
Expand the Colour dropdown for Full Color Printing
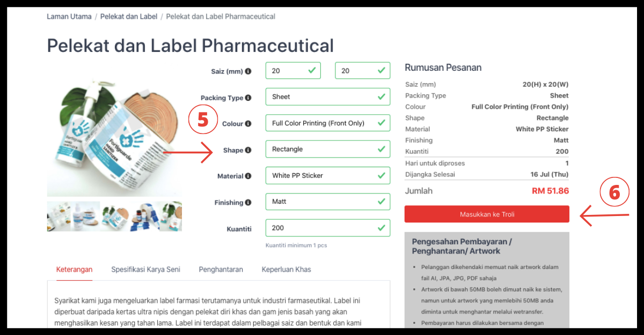click(327, 123)
